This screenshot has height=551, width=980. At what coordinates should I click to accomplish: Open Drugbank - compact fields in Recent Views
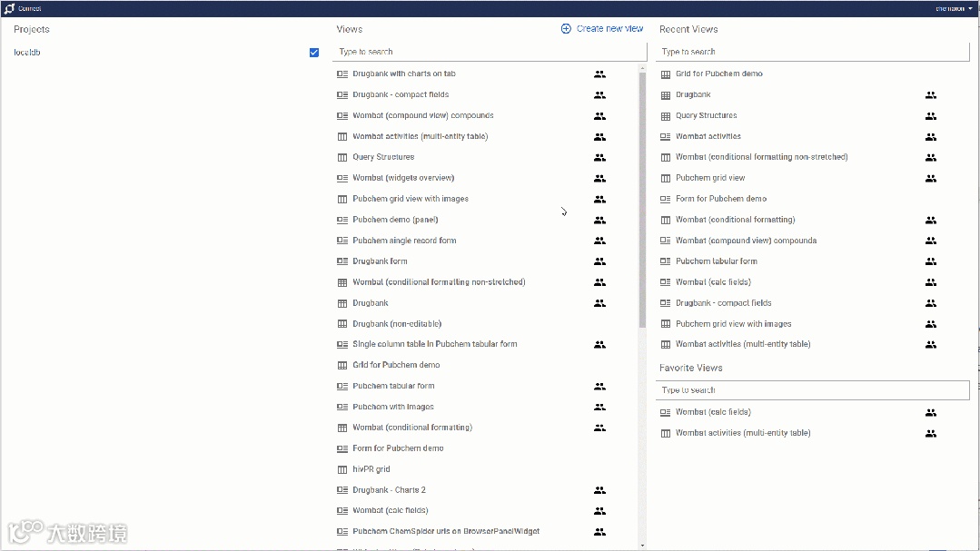[723, 303]
